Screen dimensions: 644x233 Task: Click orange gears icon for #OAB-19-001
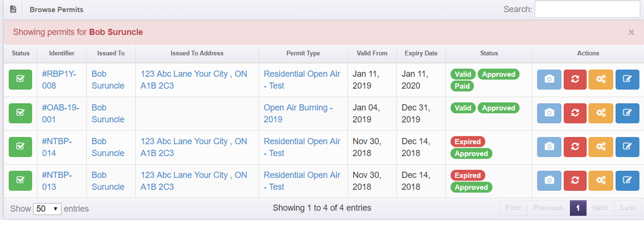tap(600, 113)
